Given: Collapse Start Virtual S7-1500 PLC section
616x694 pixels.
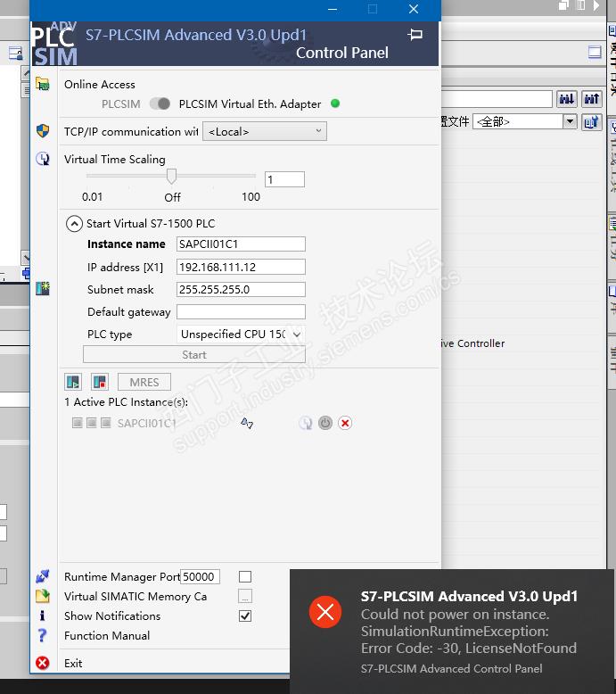Looking at the screenshot, I should 74,224.
